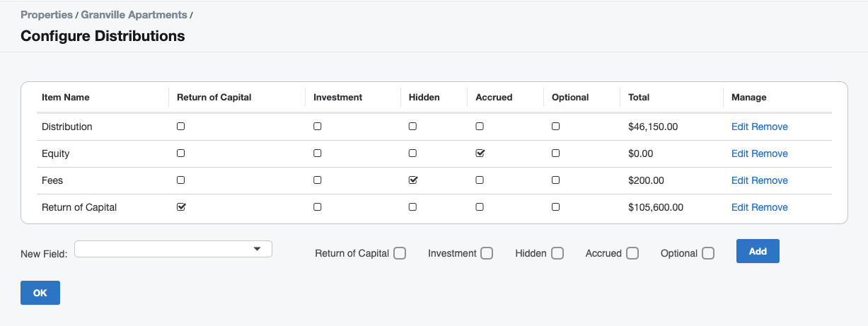Viewport: 868px width, 326px height.
Task: Check the new field Accrued checkbox
Action: coord(632,253)
